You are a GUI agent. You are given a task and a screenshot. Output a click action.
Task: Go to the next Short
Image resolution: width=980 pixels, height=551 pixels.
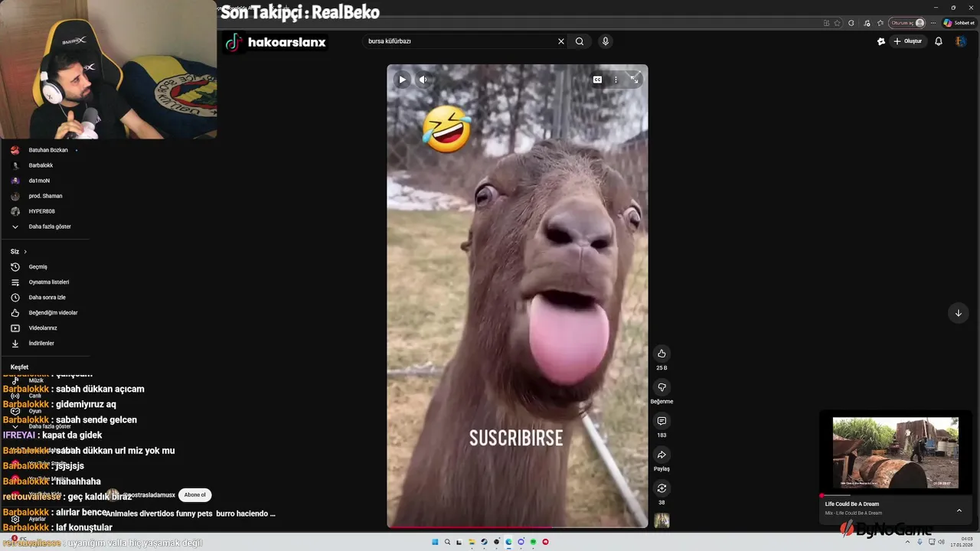pos(958,312)
